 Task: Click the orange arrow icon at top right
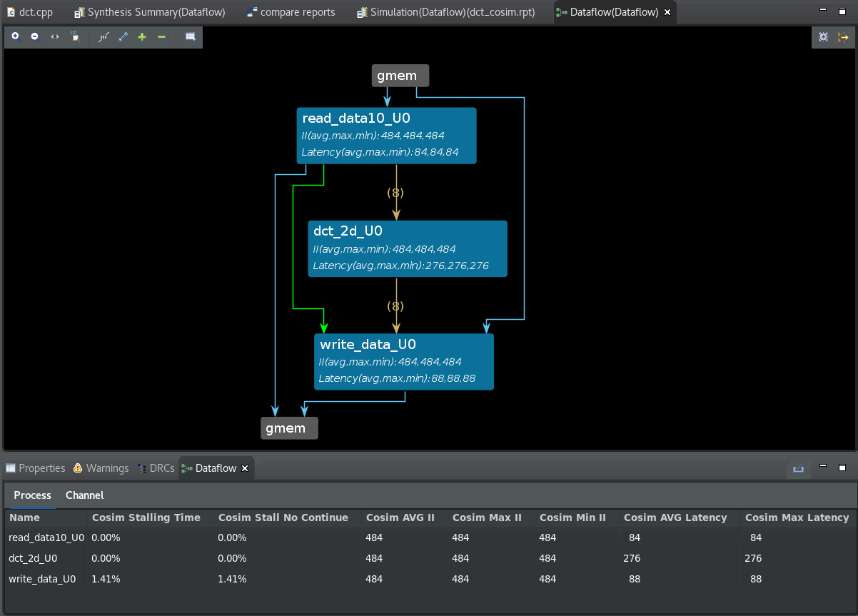843,37
